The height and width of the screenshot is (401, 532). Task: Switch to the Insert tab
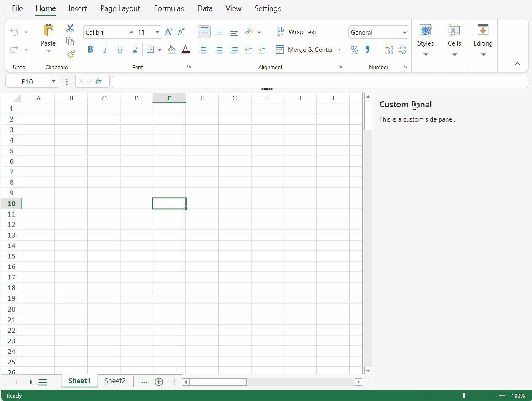(x=78, y=8)
